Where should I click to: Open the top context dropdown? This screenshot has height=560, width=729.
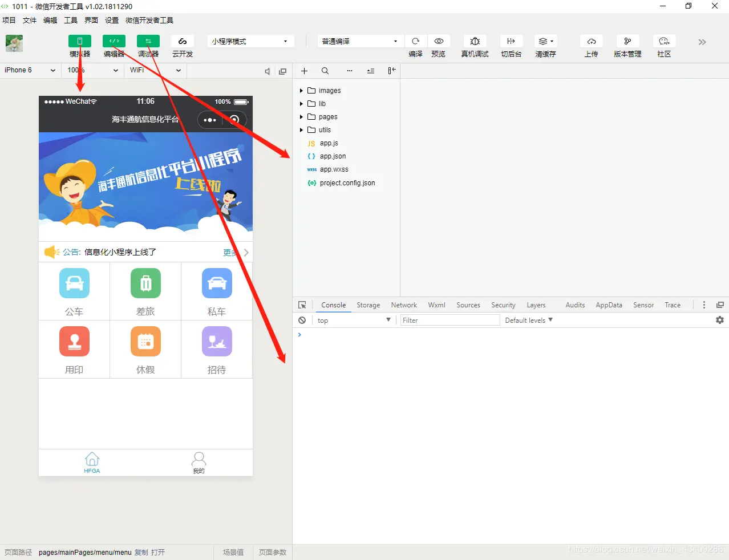[354, 320]
